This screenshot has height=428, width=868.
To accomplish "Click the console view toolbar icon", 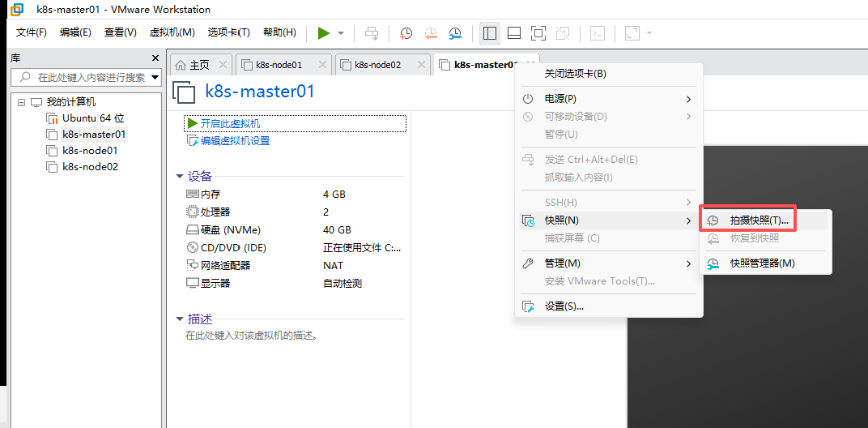I will [x=598, y=33].
